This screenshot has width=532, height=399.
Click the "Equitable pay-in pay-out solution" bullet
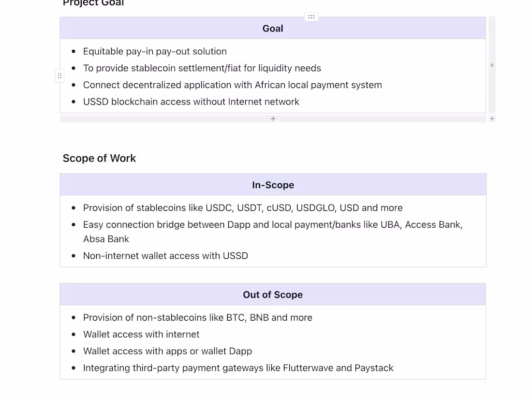(x=155, y=51)
